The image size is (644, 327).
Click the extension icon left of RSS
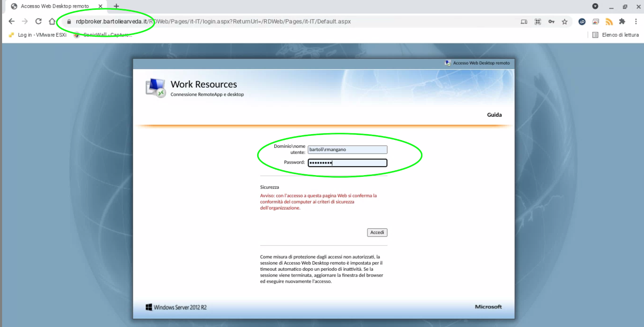click(596, 22)
